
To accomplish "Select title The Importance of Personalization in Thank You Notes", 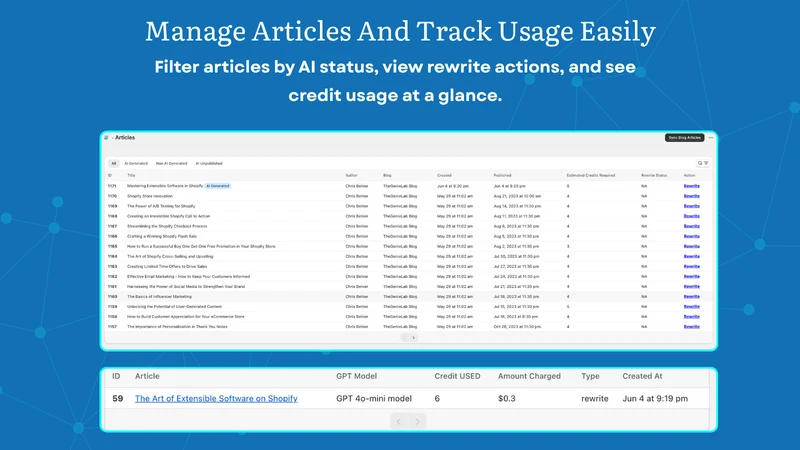I will click(178, 327).
